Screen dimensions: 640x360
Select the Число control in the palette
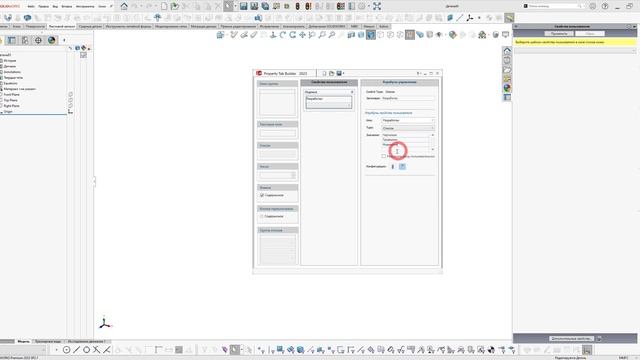point(277,172)
